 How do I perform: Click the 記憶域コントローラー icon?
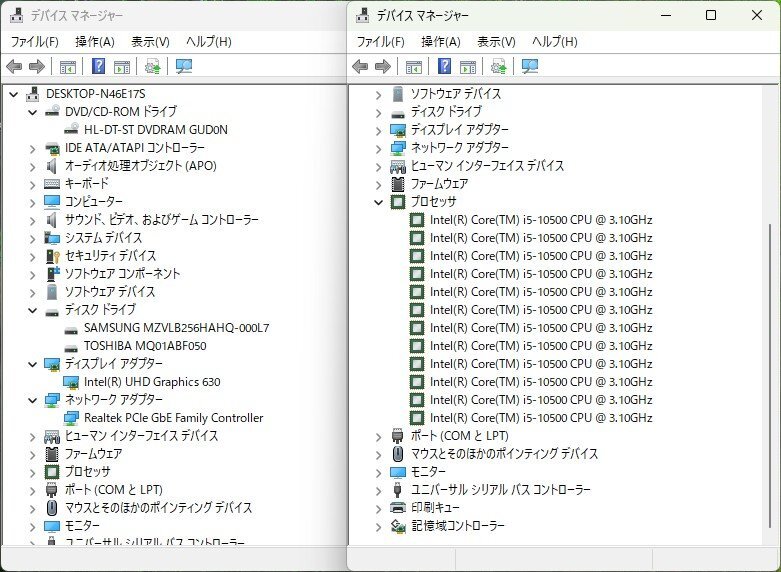click(398, 526)
